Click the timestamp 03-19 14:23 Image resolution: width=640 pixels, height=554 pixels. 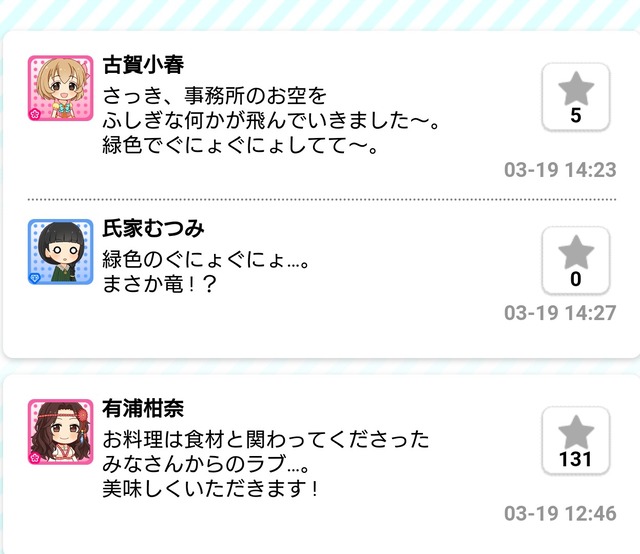click(x=560, y=170)
